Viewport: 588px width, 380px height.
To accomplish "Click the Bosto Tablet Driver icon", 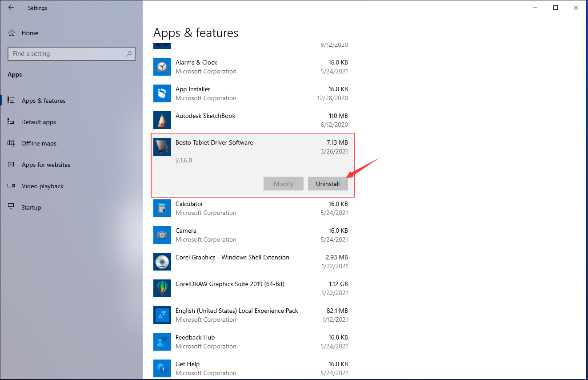I will click(x=162, y=147).
